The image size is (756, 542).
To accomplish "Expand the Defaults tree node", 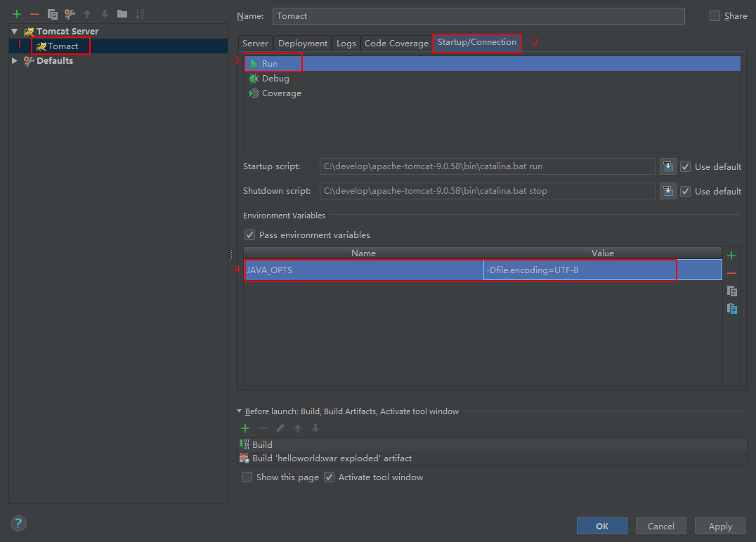I will tap(15, 60).
